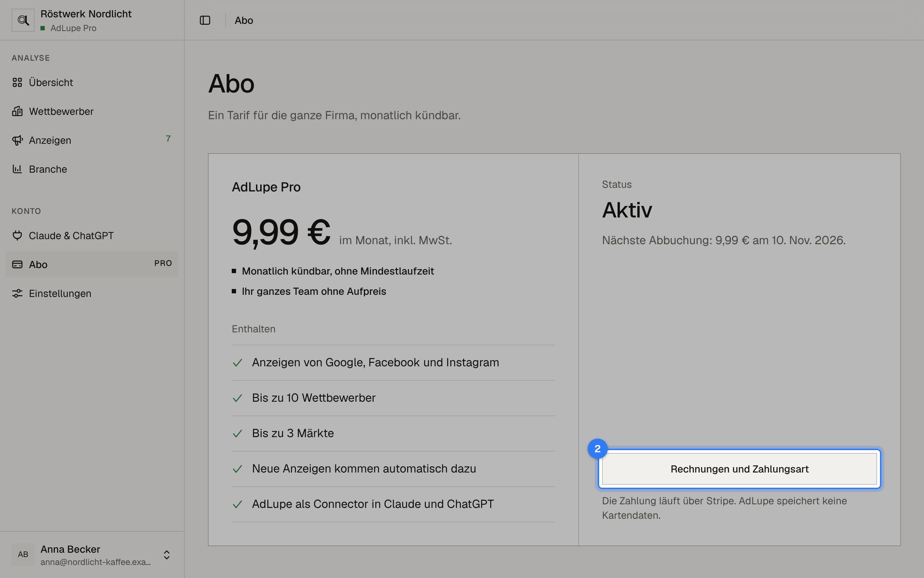Click the green dot beside AdLupe Pro
The height and width of the screenshot is (578, 924).
43,28
